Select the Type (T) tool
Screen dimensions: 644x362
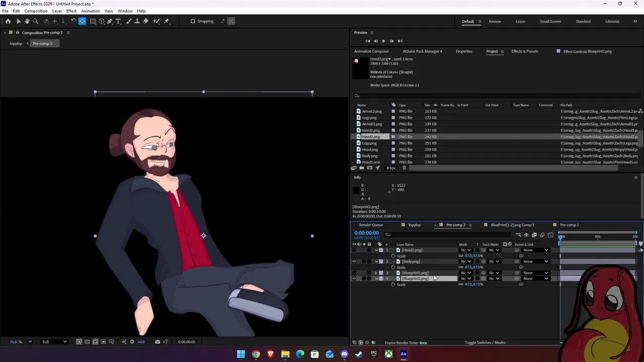pyautogui.click(x=118, y=21)
